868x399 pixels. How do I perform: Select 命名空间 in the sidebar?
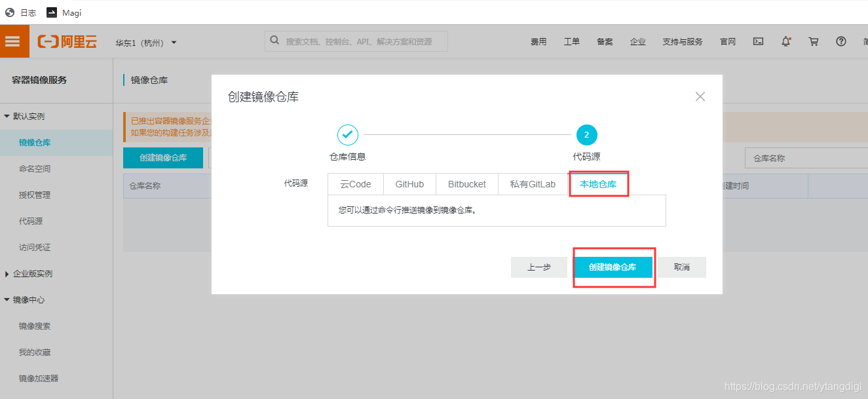[35, 168]
